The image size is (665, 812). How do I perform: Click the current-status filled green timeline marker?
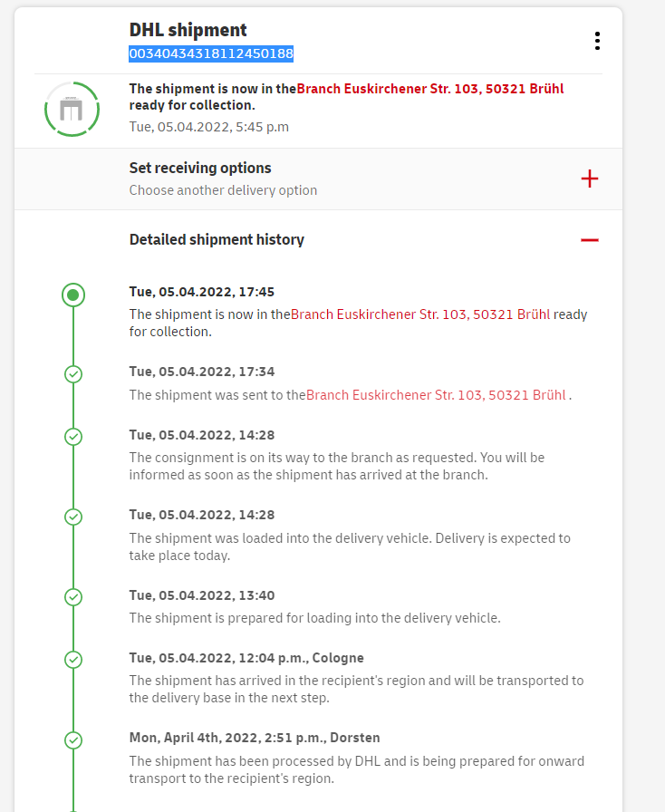point(73,295)
